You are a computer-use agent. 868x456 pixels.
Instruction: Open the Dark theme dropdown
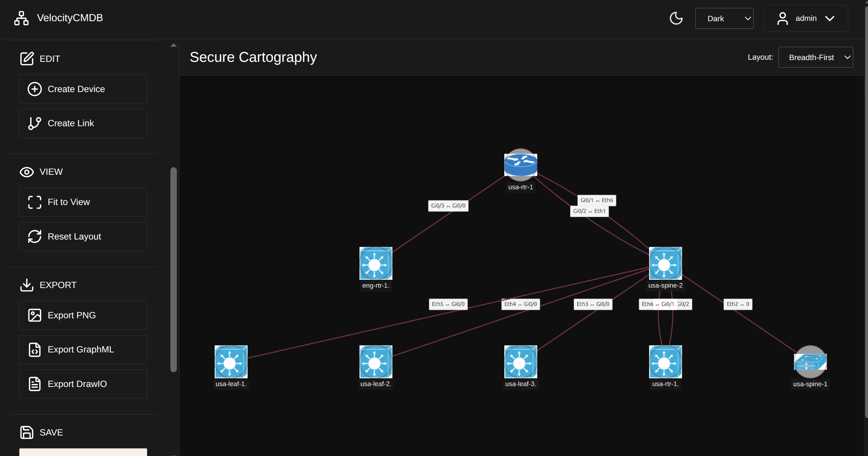(x=724, y=18)
